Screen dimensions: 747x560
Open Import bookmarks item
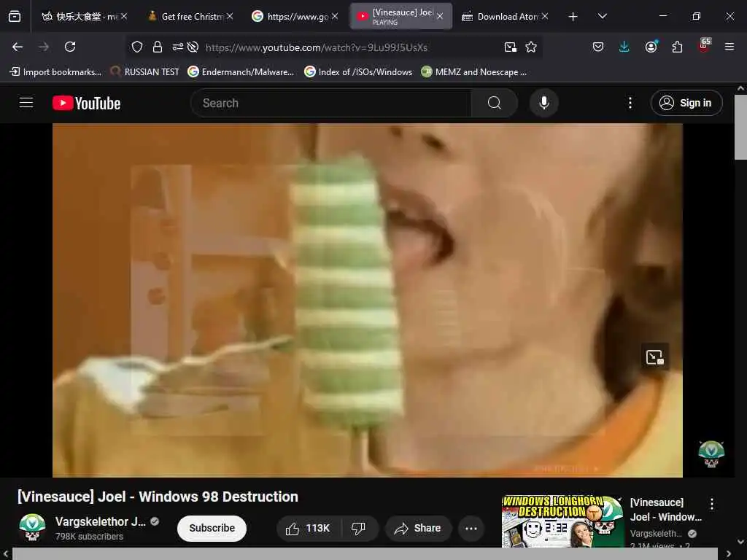click(55, 72)
